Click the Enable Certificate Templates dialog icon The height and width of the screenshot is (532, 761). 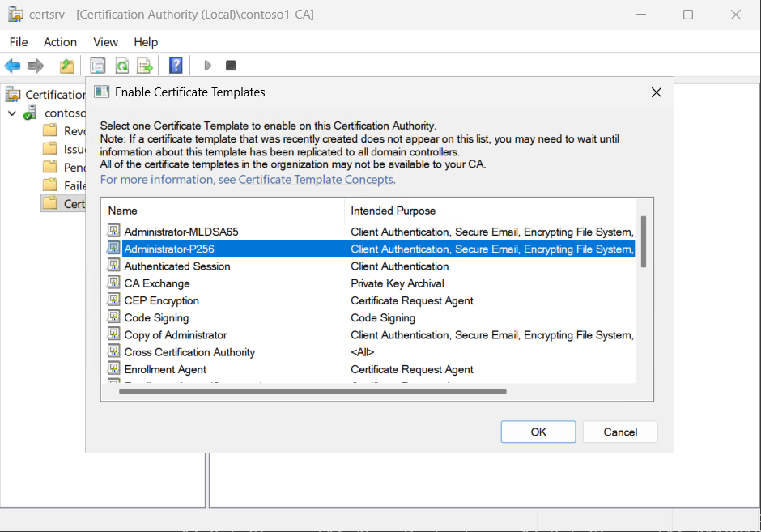coord(101,92)
